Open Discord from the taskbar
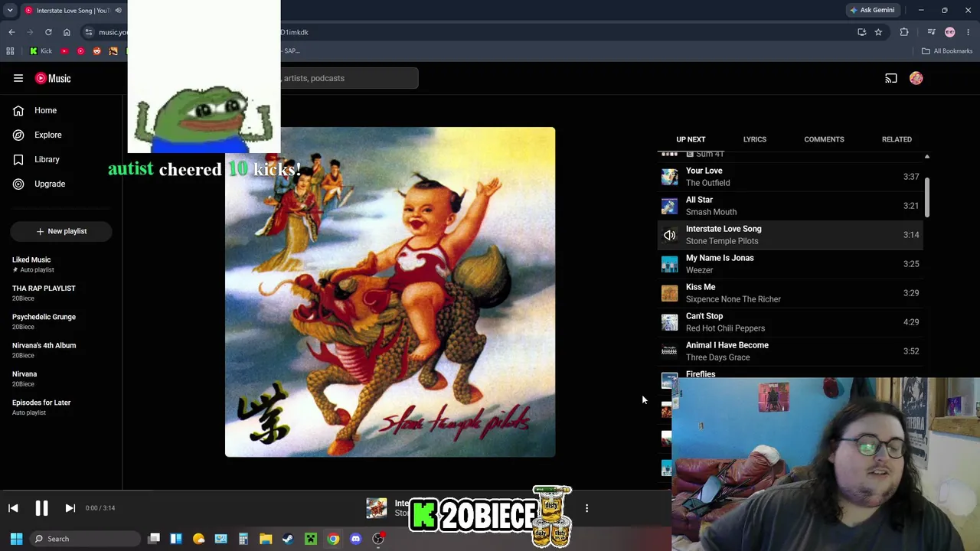Image resolution: width=980 pixels, height=551 pixels. 355,539
